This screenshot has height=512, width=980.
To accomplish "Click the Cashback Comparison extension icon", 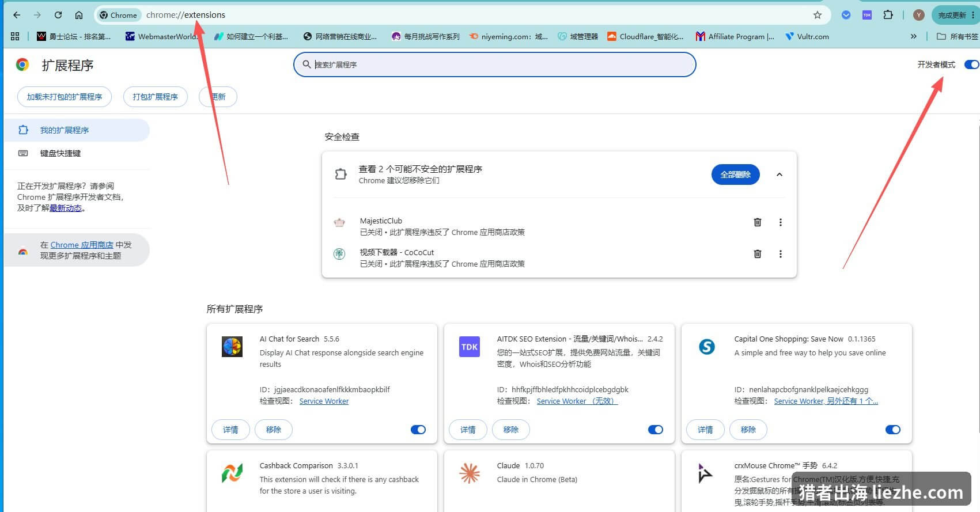I will [232, 473].
